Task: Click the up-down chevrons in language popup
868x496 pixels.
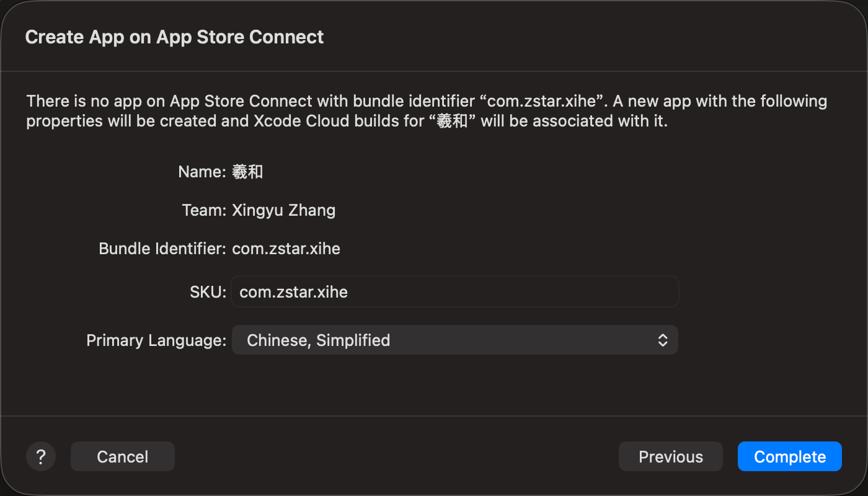Action: pos(663,340)
